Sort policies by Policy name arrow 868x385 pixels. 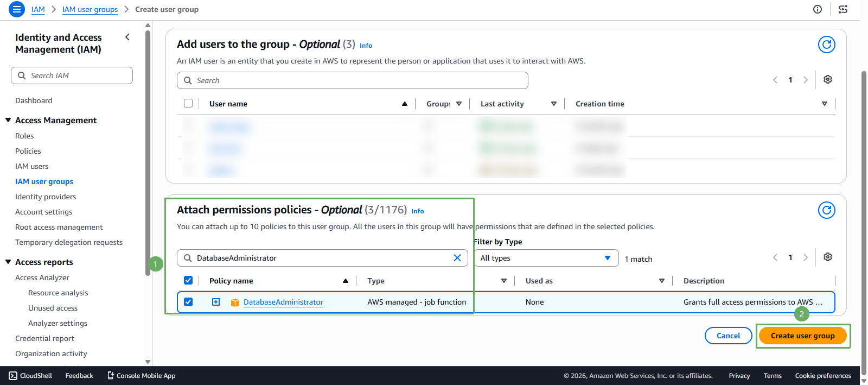(x=346, y=281)
